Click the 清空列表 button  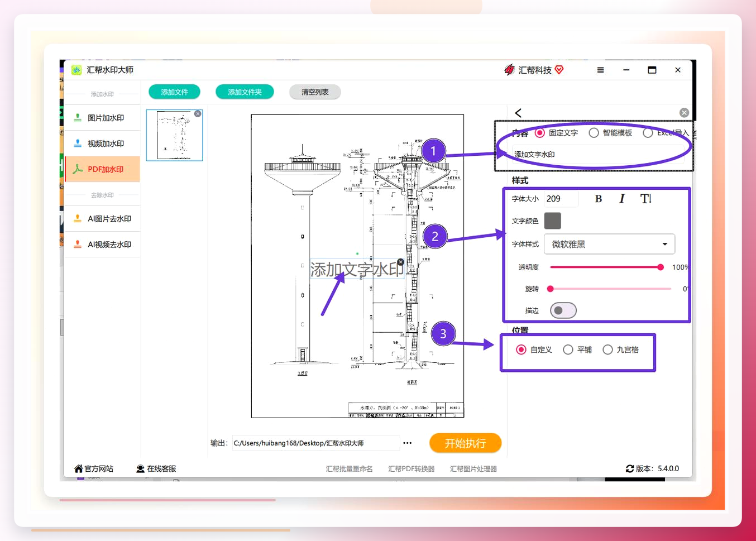tap(315, 92)
